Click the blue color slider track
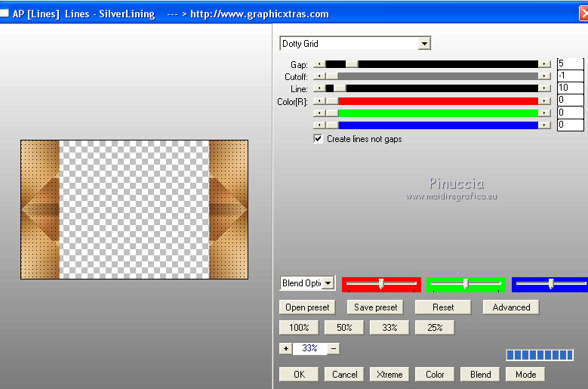This screenshot has height=389, width=588. click(432, 125)
